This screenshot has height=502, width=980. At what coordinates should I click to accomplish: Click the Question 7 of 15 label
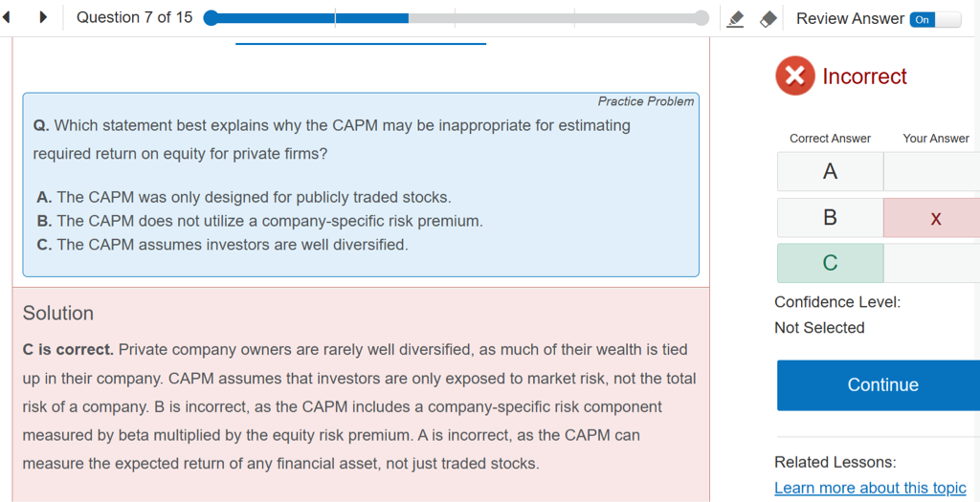point(134,17)
